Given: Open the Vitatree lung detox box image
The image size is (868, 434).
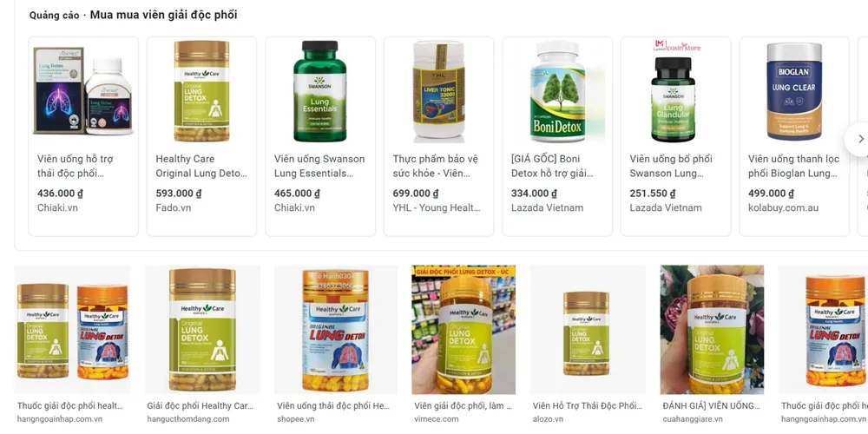Looking at the screenshot, I should [x=83, y=91].
